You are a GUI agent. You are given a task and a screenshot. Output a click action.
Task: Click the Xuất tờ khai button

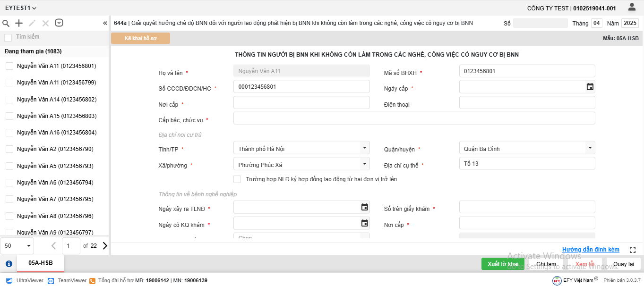point(503,264)
